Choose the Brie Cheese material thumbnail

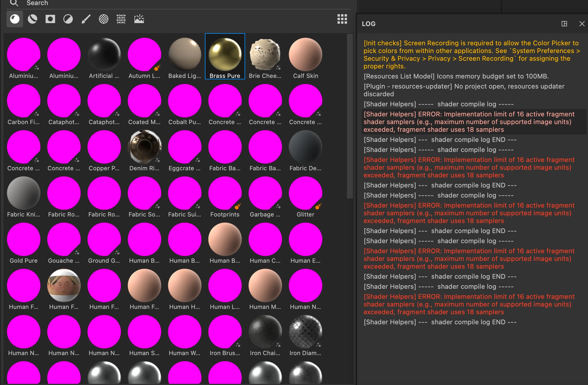pos(265,55)
